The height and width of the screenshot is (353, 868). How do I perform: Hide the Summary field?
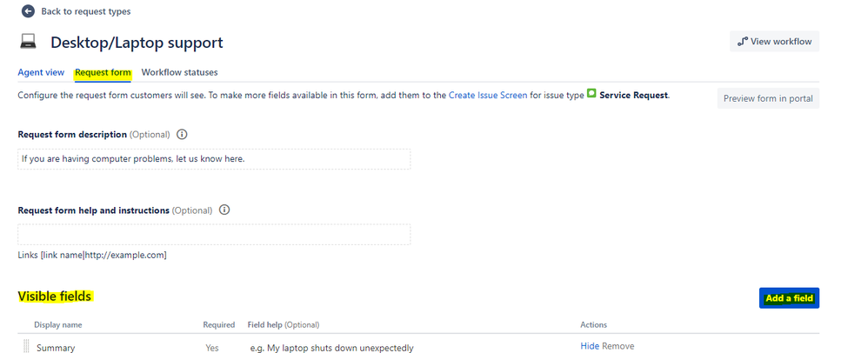click(590, 346)
